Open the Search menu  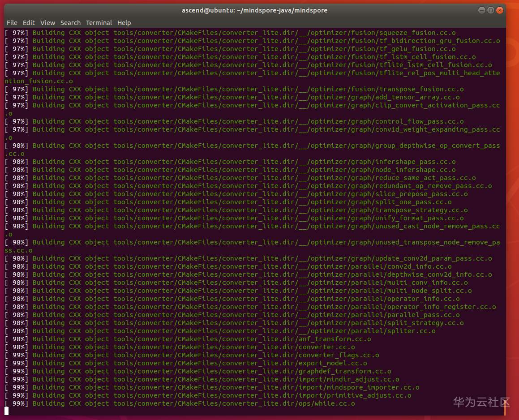[70, 23]
